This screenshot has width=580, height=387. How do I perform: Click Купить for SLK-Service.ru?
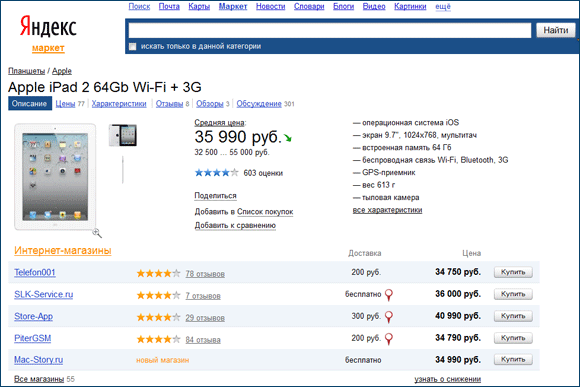coord(513,294)
